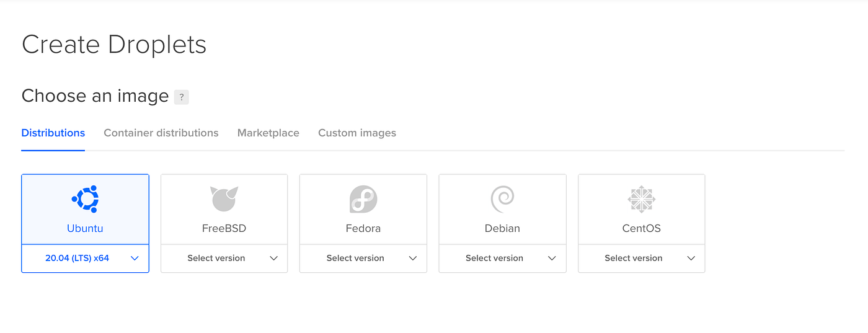The image size is (868, 333).
Task: Open Debian Select version dropdown
Action: tap(502, 258)
